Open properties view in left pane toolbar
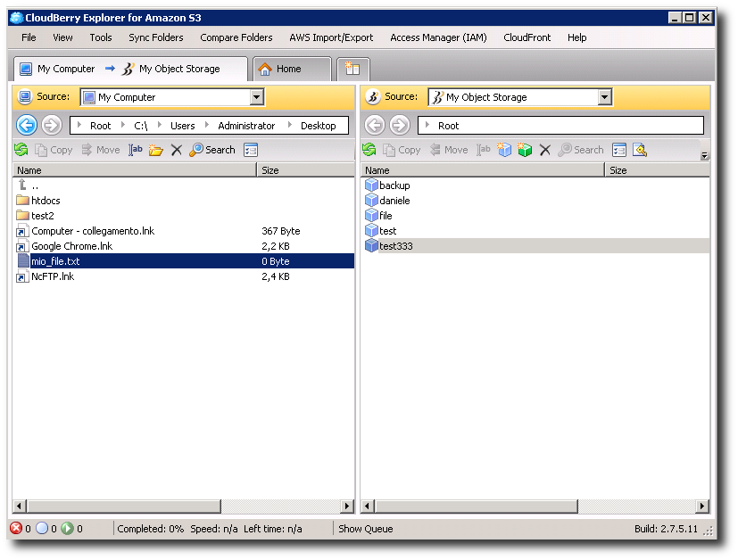 coord(251,150)
